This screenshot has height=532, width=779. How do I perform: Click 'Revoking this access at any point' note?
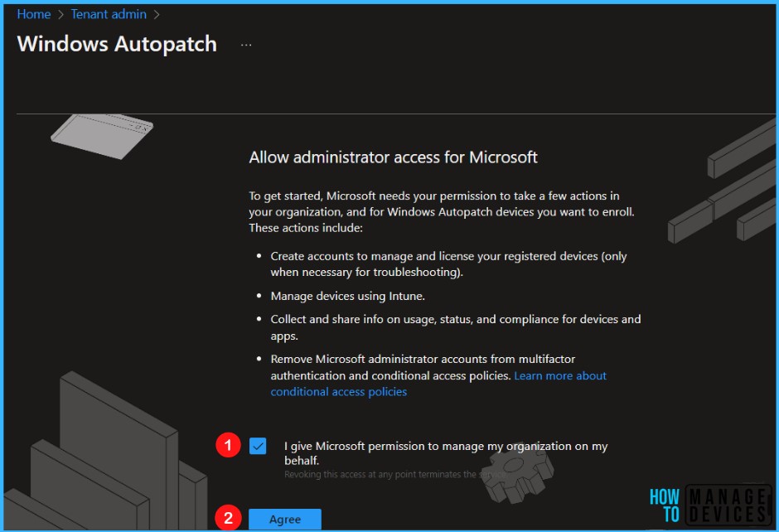coord(395,474)
